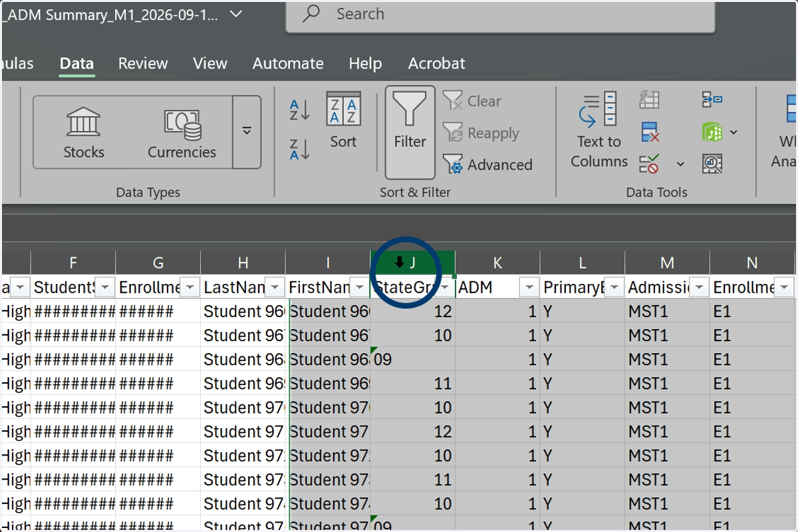This screenshot has height=532, width=798.
Task: Click MST1 in the Student 966 row
Action: coord(668,311)
